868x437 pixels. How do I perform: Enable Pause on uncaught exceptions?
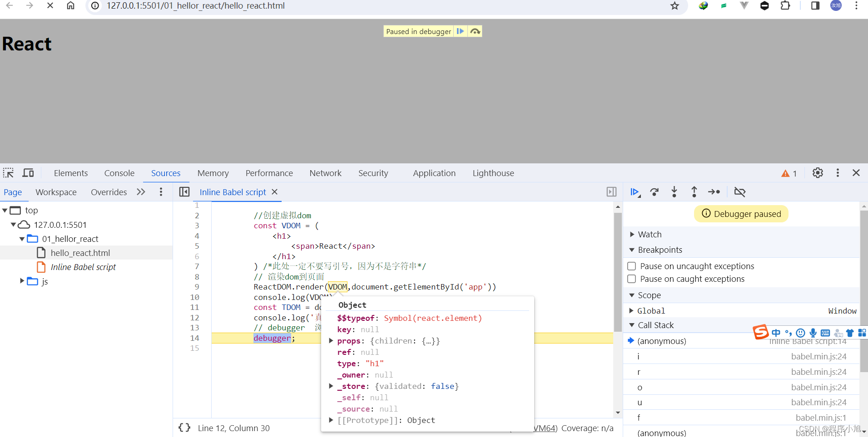(x=631, y=266)
